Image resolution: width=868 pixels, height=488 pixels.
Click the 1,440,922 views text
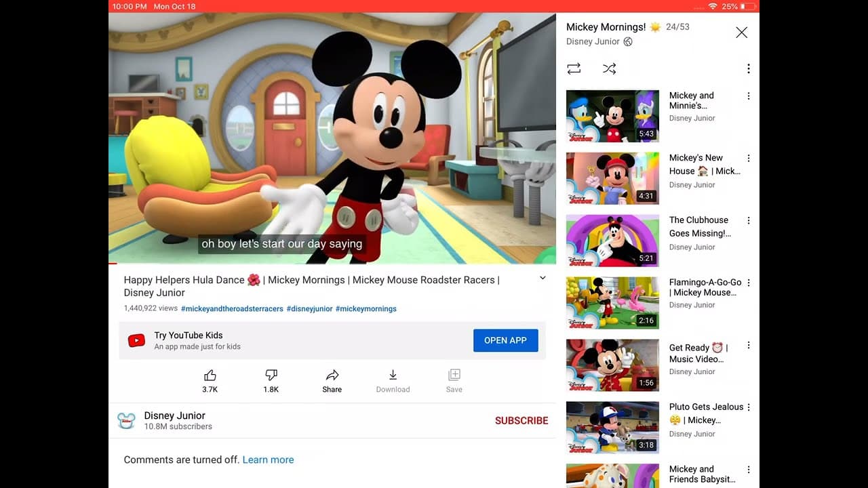(x=151, y=308)
